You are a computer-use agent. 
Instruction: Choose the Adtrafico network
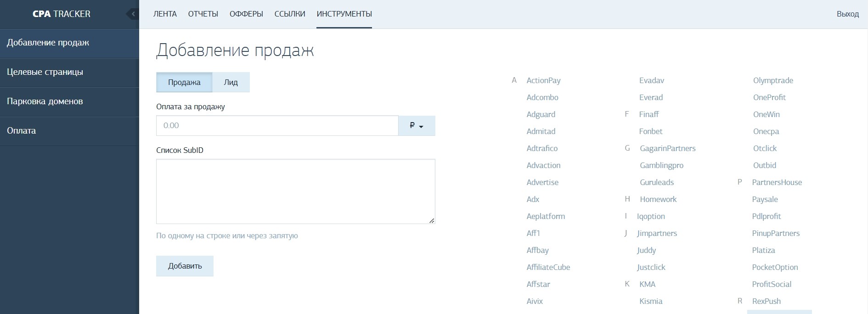(542, 148)
